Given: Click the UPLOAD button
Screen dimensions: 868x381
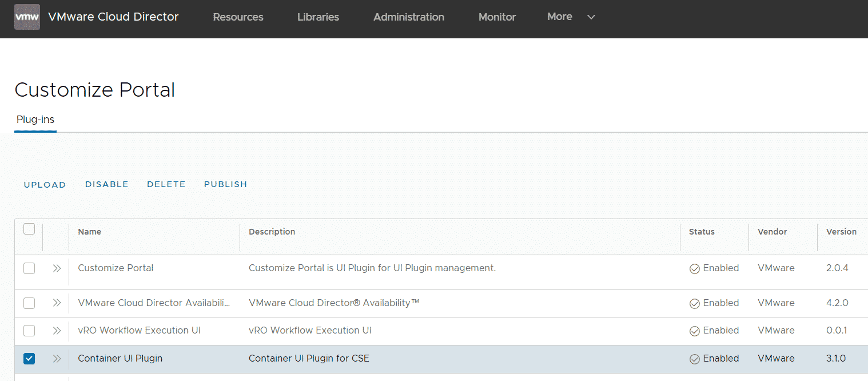Looking at the screenshot, I should [45, 185].
